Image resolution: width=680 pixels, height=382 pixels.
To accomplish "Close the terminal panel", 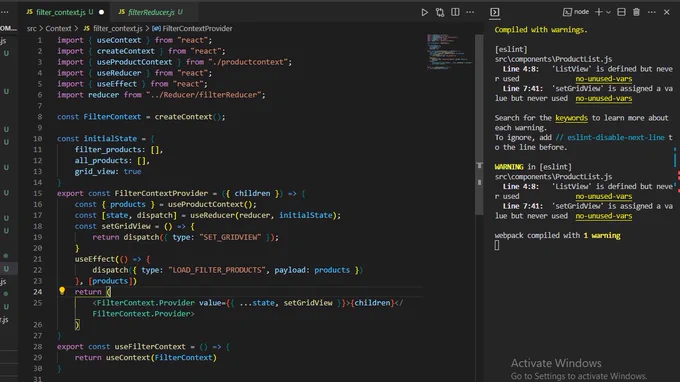I will (x=667, y=12).
